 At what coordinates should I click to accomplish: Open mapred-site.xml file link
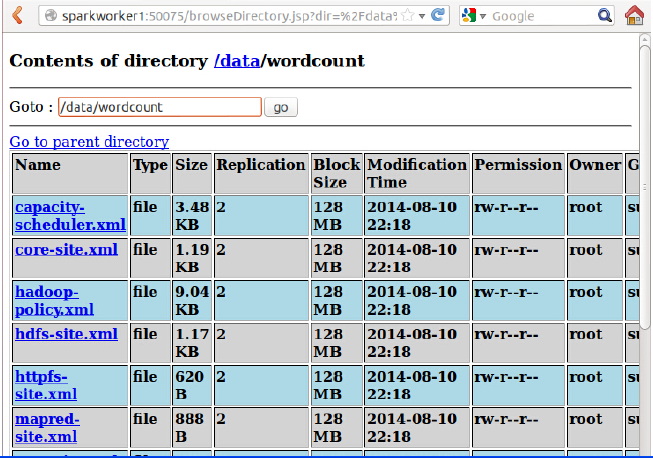pyautogui.click(x=47, y=428)
